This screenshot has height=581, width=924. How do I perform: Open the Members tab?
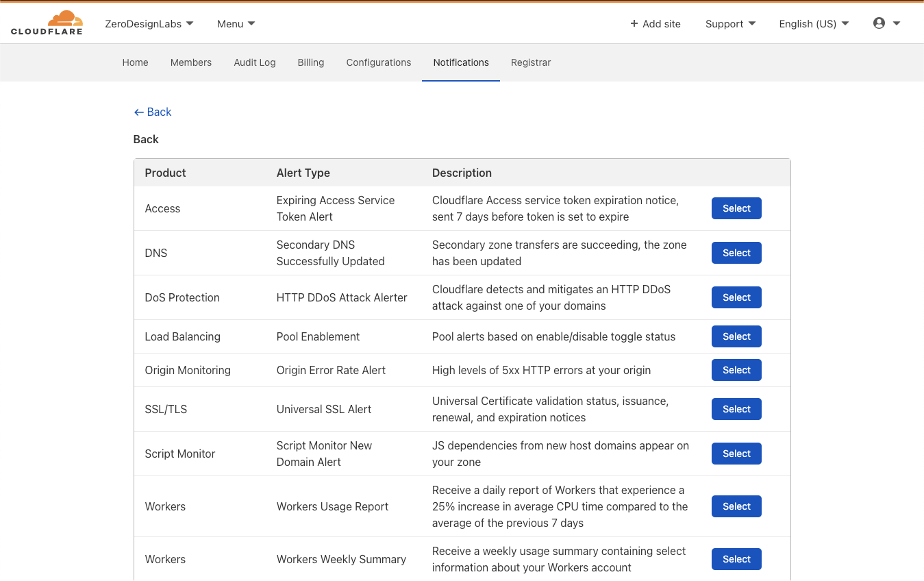[x=191, y=62]
